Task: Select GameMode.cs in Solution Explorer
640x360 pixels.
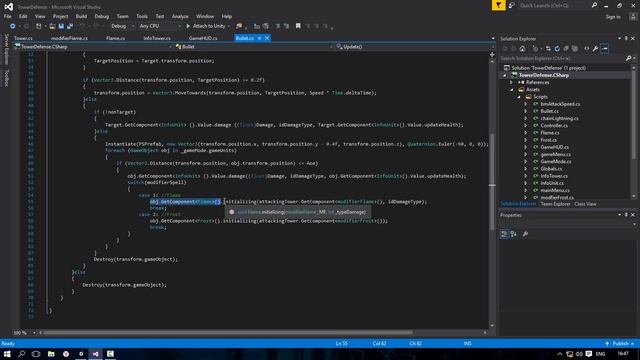Action: [556, 162]
